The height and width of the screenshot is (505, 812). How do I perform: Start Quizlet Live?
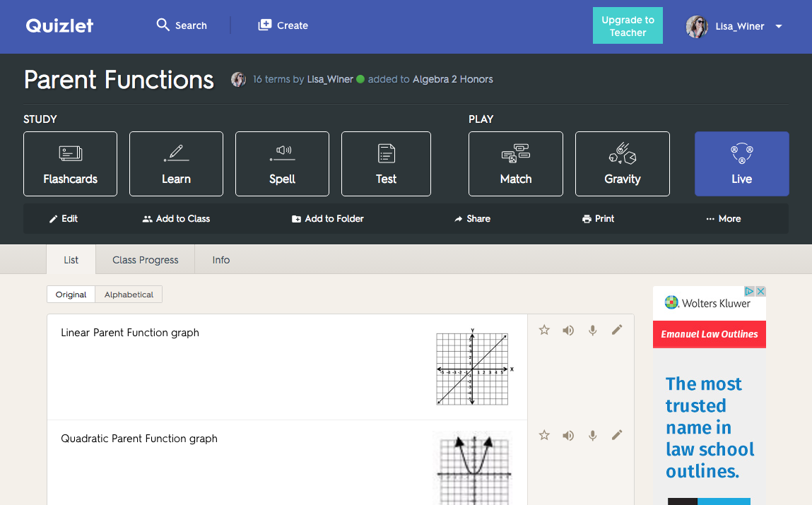pos(741,164)
